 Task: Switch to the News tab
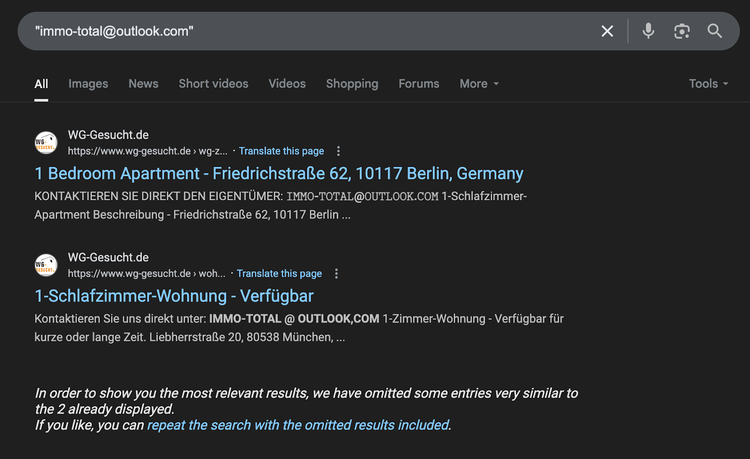click(x=143, y=84)
